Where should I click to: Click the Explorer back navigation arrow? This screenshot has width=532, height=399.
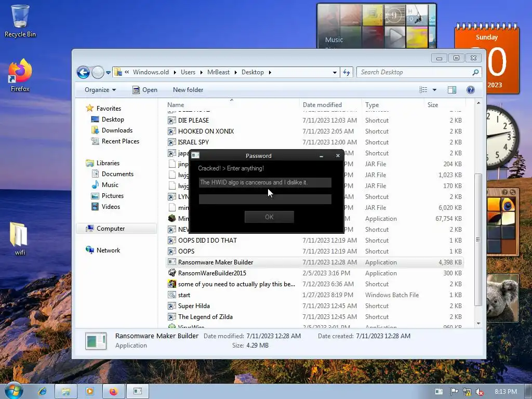[x=83, y=72]
